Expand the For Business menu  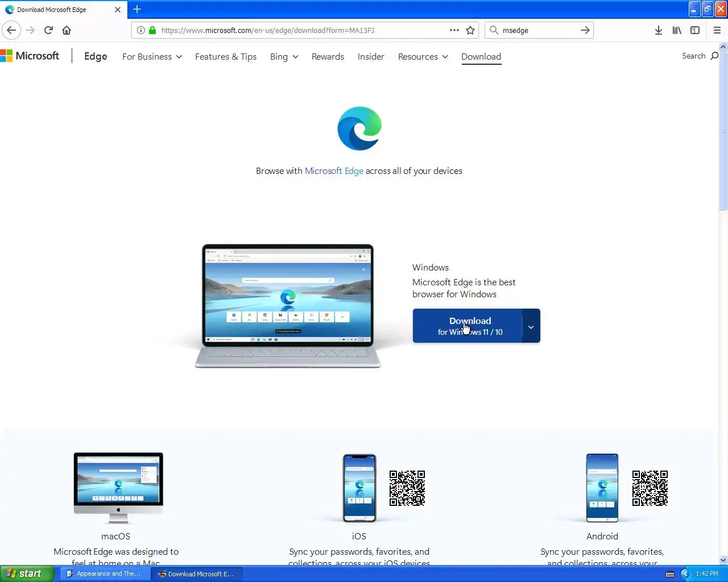click(152, 57)
